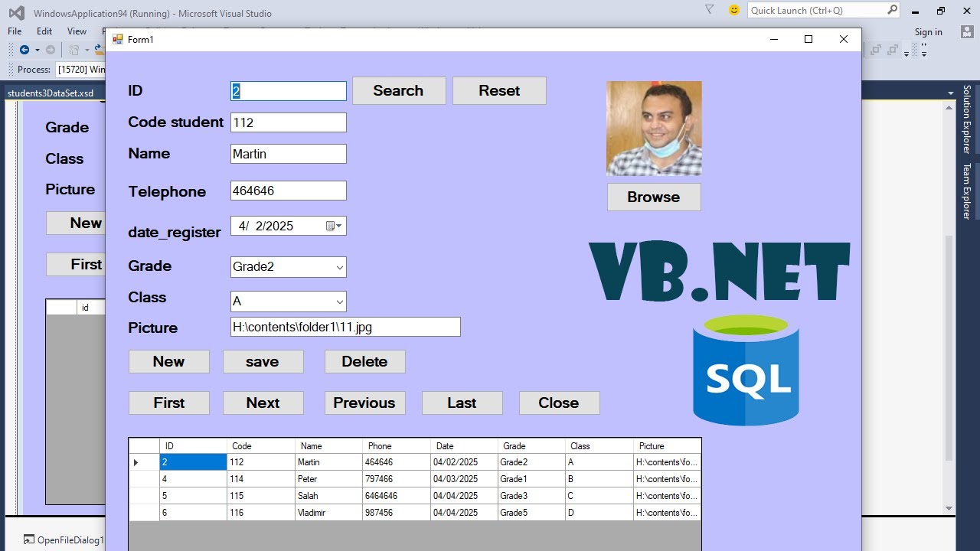Click the cell with name Peter
This screenshot has width=980, height=551.
tap(328, 479)
